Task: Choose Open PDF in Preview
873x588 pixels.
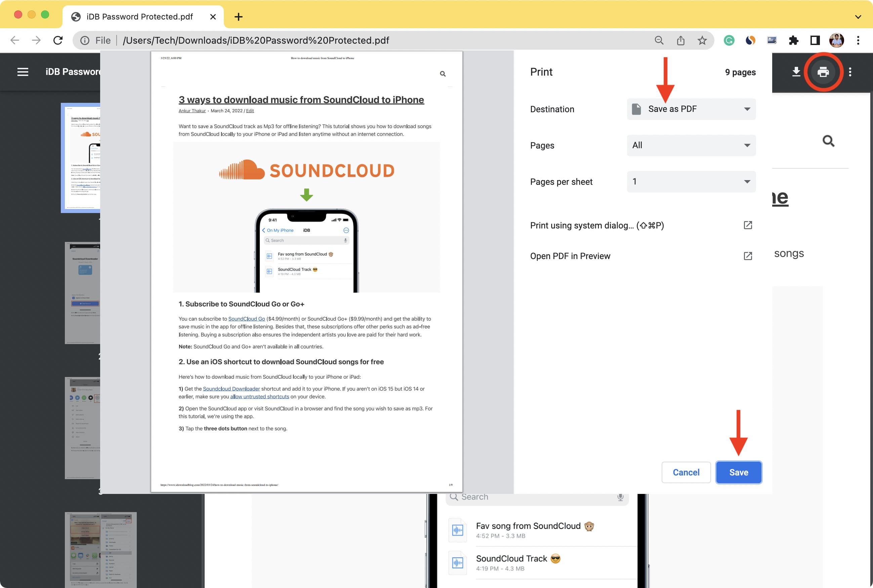Action: [641, 256]
